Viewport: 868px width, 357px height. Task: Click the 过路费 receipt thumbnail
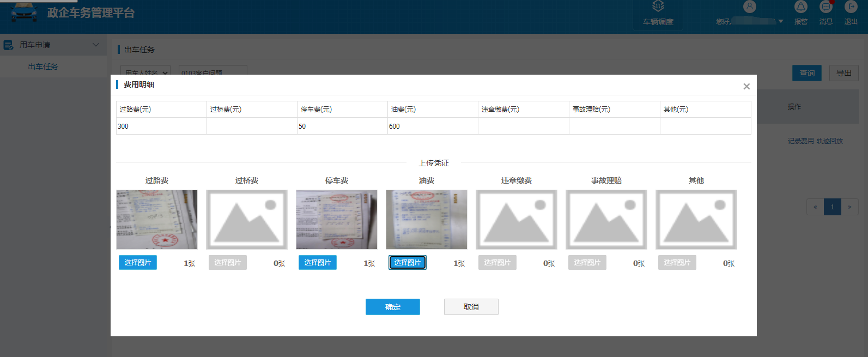157,220
